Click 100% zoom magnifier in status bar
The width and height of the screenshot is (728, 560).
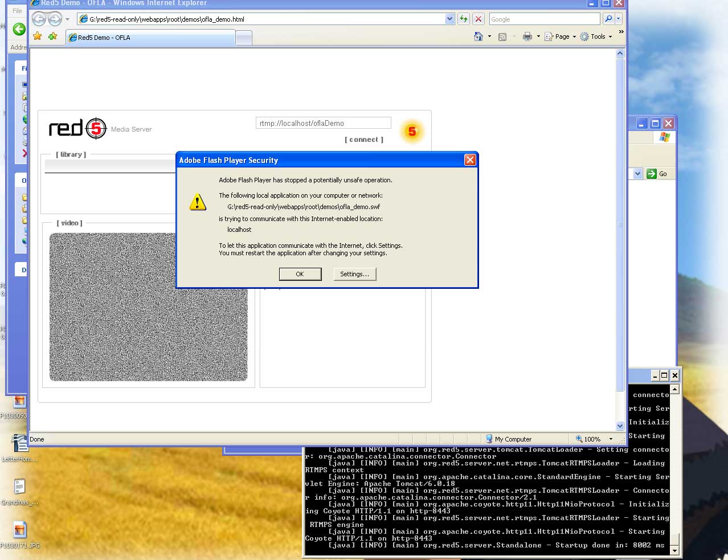pyautogui.click(x=579, y=439)
